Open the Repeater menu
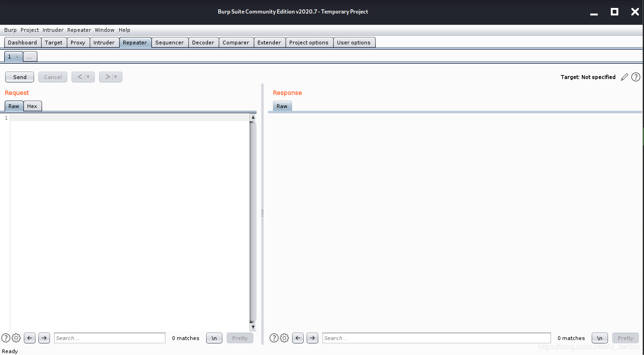The image size is (644, 355). [x=79, y=30]
